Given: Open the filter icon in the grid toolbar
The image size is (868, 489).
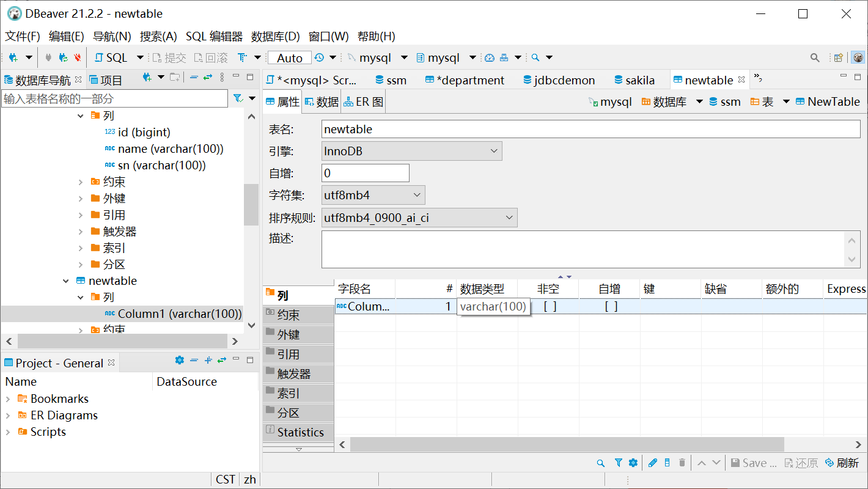Looking at the screenshot, I should click(617, 463).
